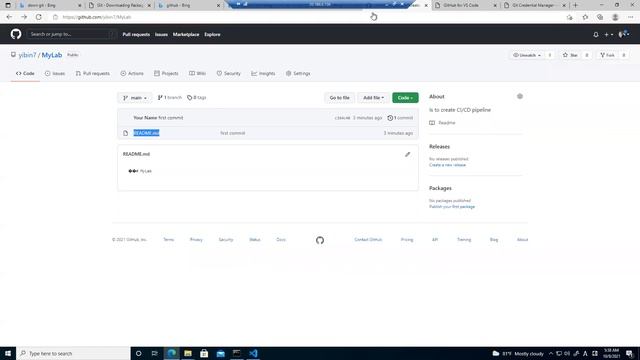640x360 pixels.
Task: Open Status in the footer
Action: (255, 240)
